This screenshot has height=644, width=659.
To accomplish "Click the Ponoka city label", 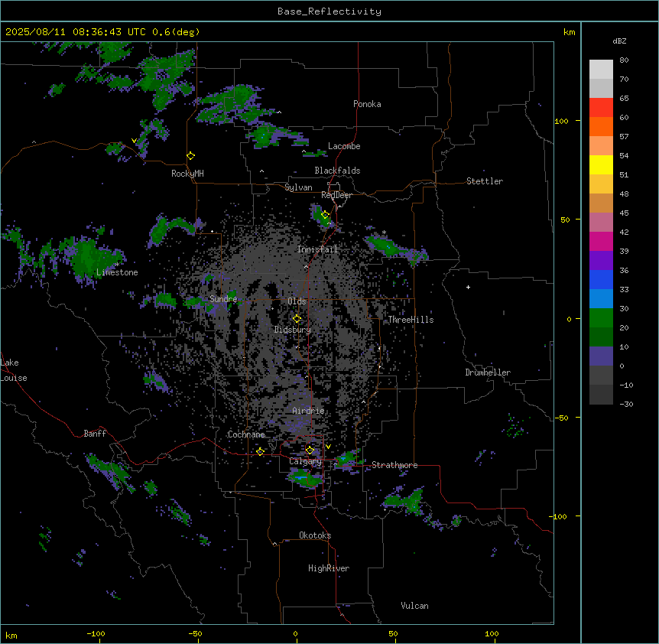I will [x=367, y=104].
